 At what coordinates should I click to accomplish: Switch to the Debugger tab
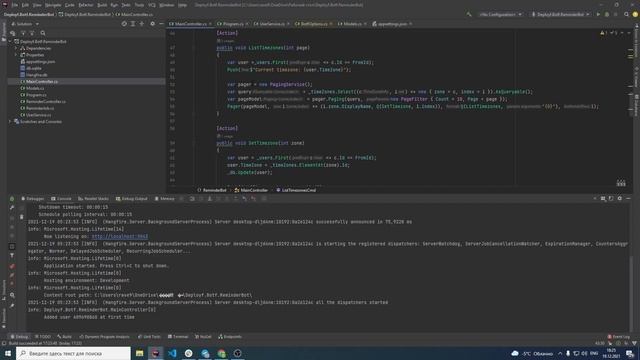(x=33, y=199)
